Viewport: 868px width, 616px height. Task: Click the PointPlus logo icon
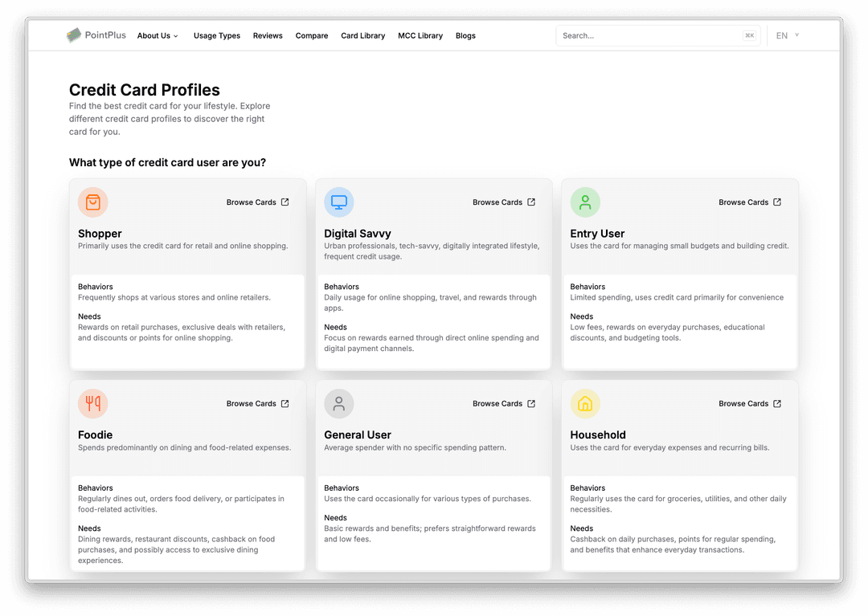(74, 35)
